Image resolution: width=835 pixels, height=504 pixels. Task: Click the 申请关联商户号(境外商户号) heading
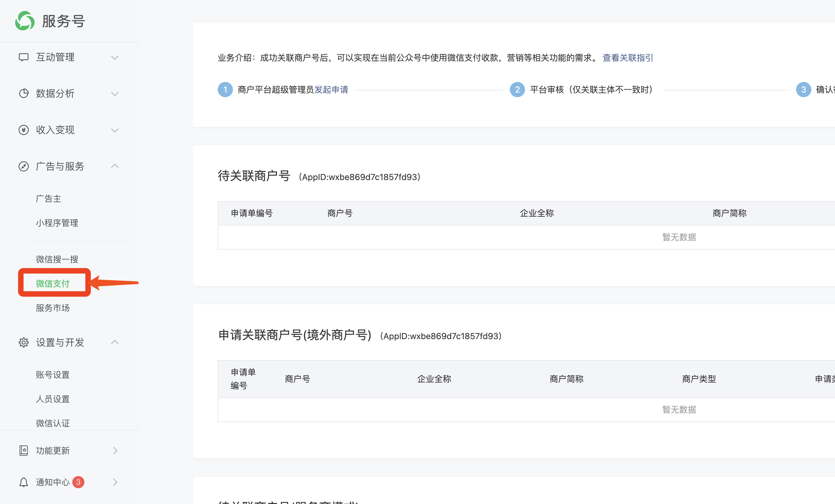point(295,335)
